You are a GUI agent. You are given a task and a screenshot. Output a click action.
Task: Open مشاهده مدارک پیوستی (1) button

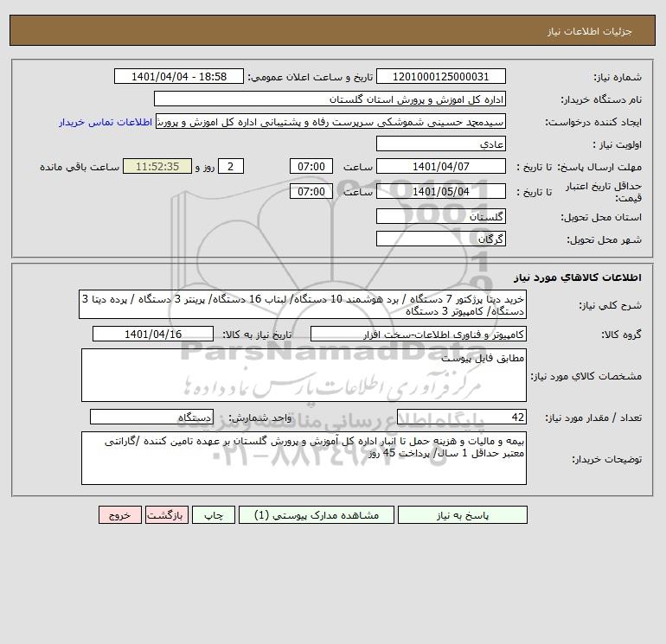pyautogui.click(x=317, y=515)
